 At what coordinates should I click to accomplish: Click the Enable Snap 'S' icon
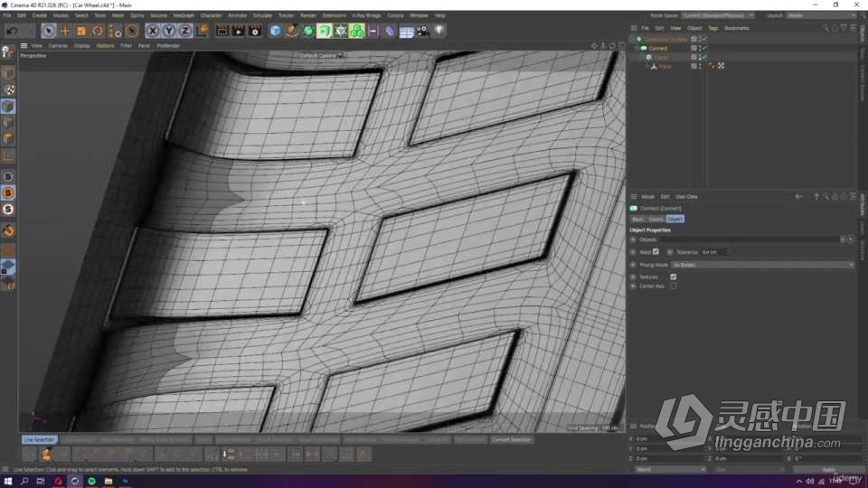pos(8,176)
